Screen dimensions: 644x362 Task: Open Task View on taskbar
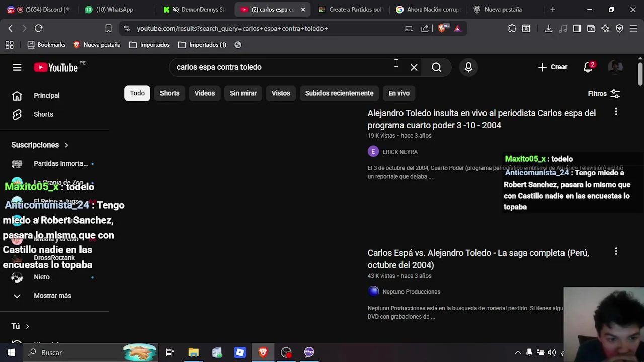point(170,352)
